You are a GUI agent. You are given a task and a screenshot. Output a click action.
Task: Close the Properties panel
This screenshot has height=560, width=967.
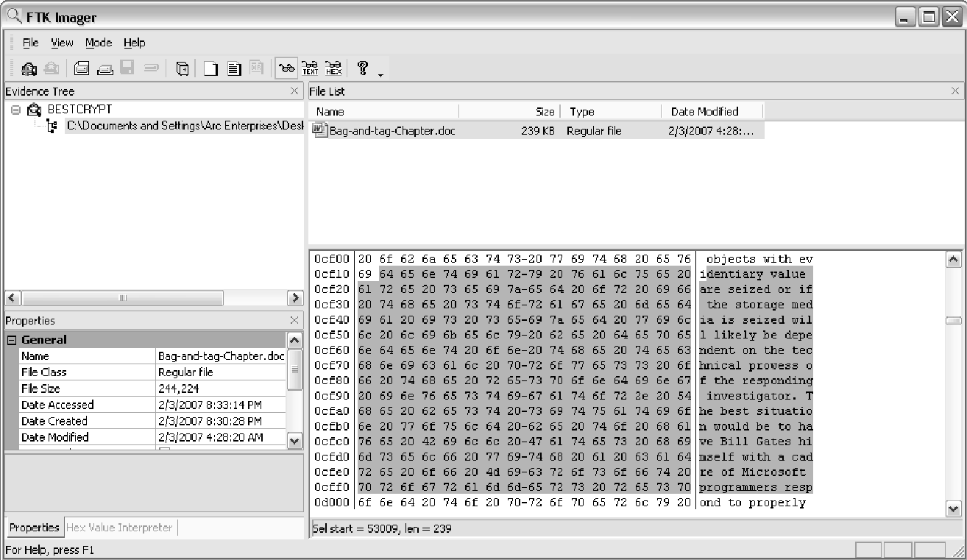(x=294, y=321)
